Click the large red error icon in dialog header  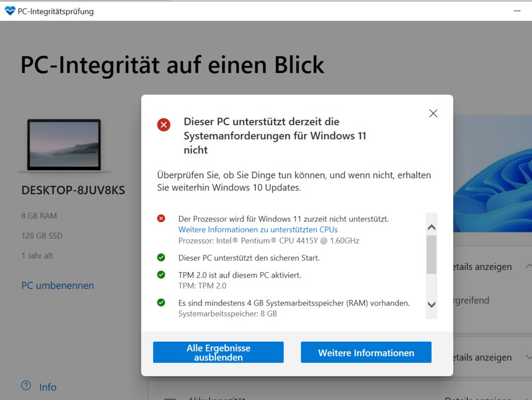(164, 125)
